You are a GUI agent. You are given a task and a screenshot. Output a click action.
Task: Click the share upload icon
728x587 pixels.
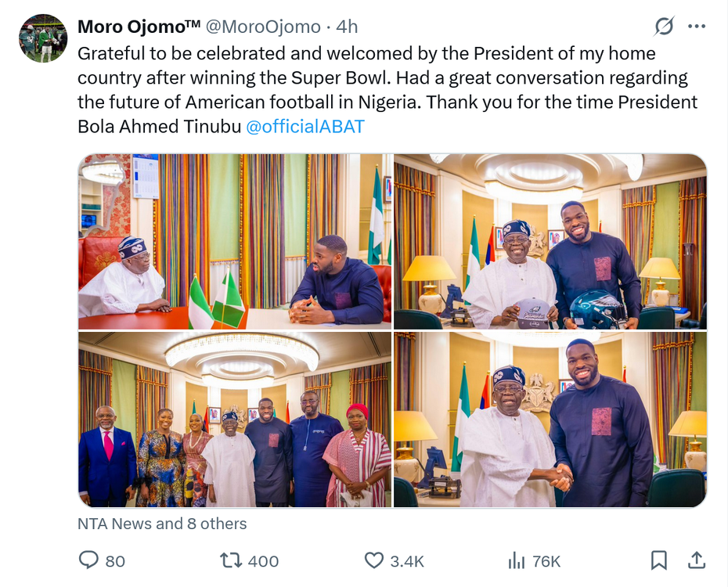[x=695, y=560]
